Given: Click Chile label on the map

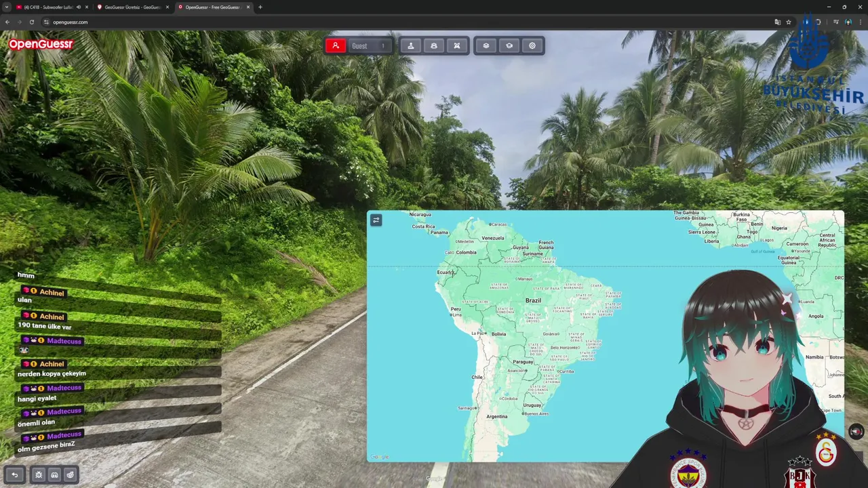Looking at the screenshot, I should 477,377.
